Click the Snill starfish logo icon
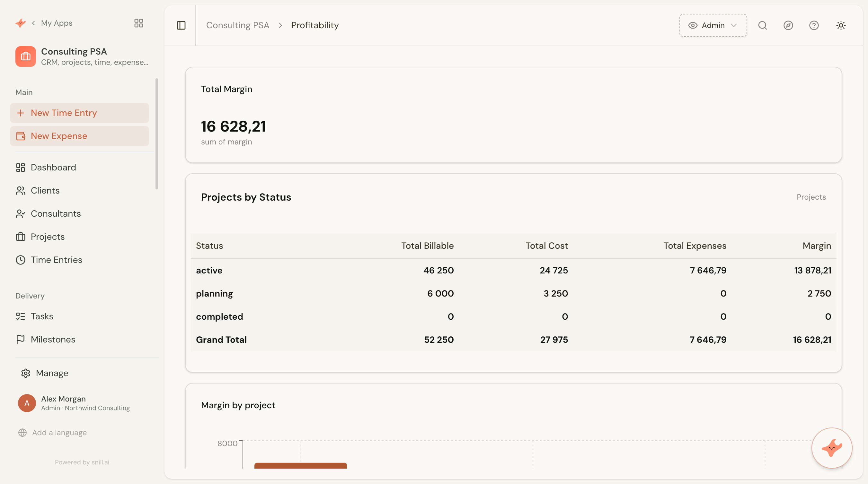The width and height of the screenshot is (868, 484). coord(21,23)
